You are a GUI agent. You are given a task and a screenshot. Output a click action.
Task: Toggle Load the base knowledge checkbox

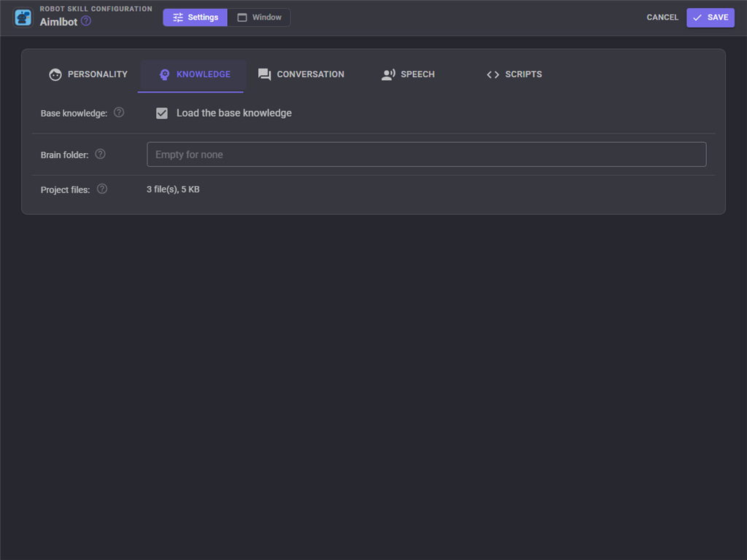coord(162,113)
